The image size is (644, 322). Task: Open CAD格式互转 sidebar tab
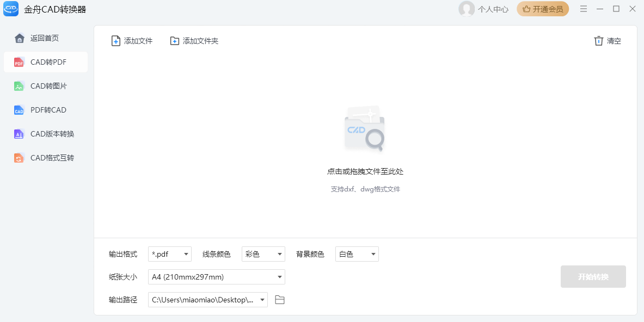(46, 158)
